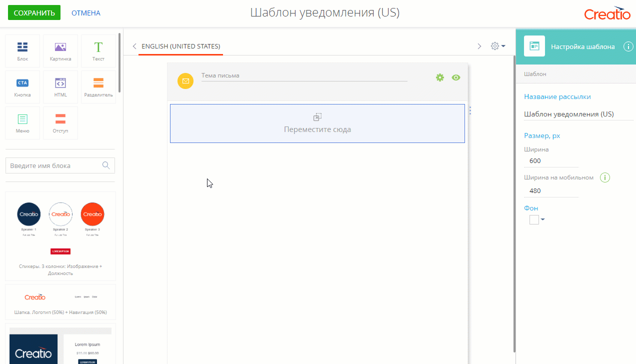The height and width of the screenshot is (364, 636).
Task: Choose the HTML element icon
Action: (x=60, y=87)
